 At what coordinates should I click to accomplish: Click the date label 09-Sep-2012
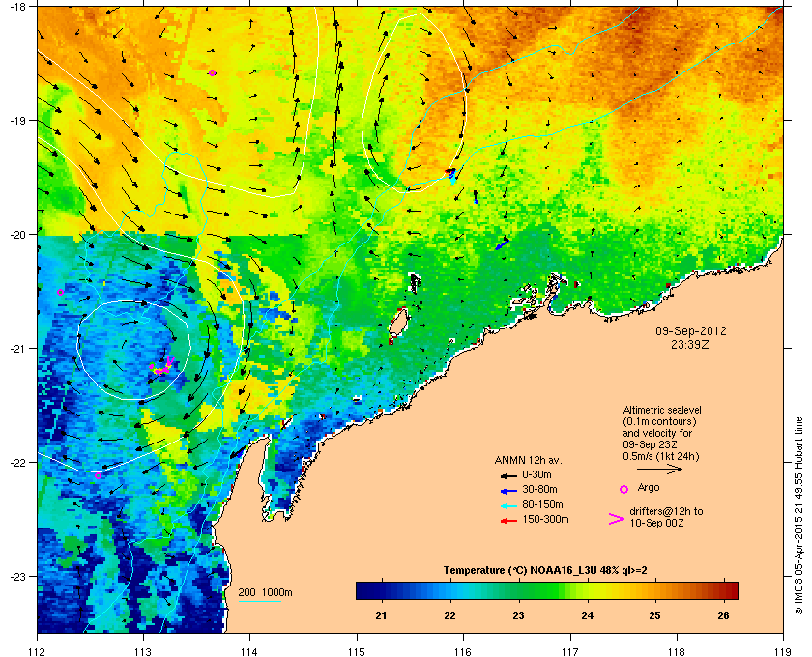(x=691, y=331)
